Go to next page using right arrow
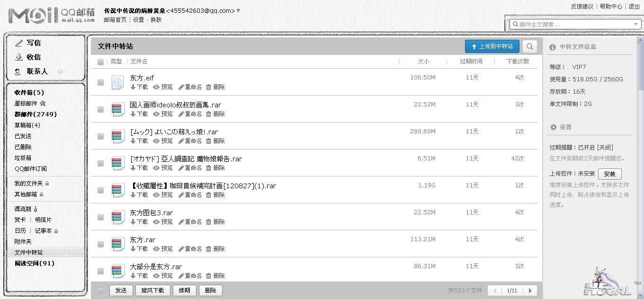Image resolution: width=644 pixels, height=299 pixels. (x=530, y=290)
